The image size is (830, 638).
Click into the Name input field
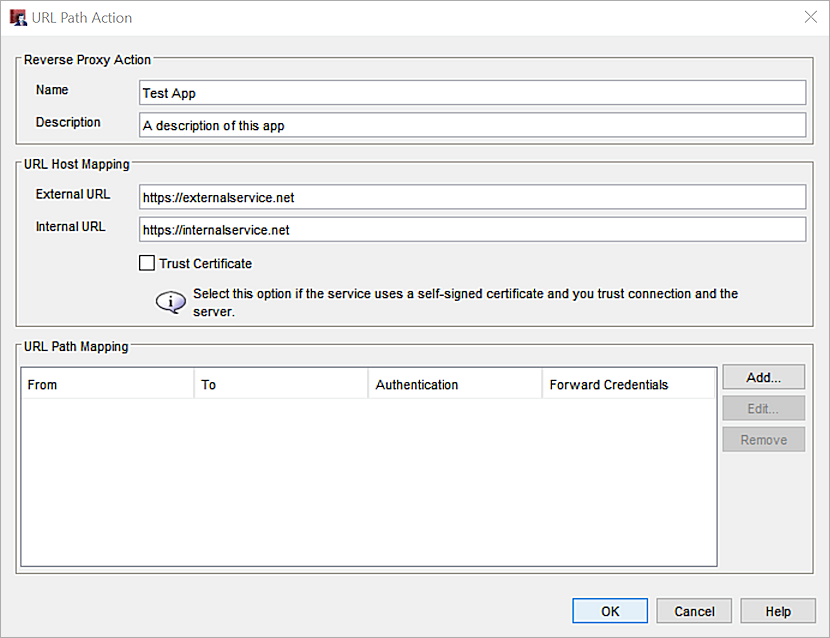click(472, 93)
